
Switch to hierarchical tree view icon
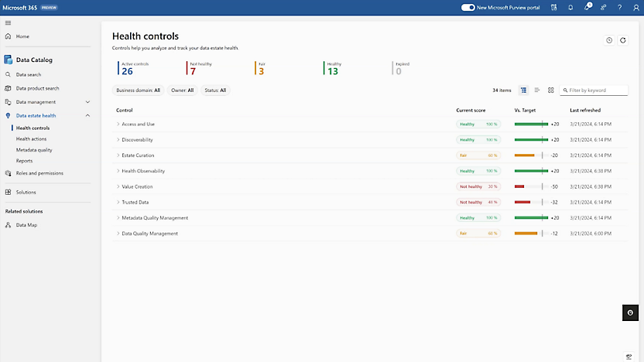524,90
